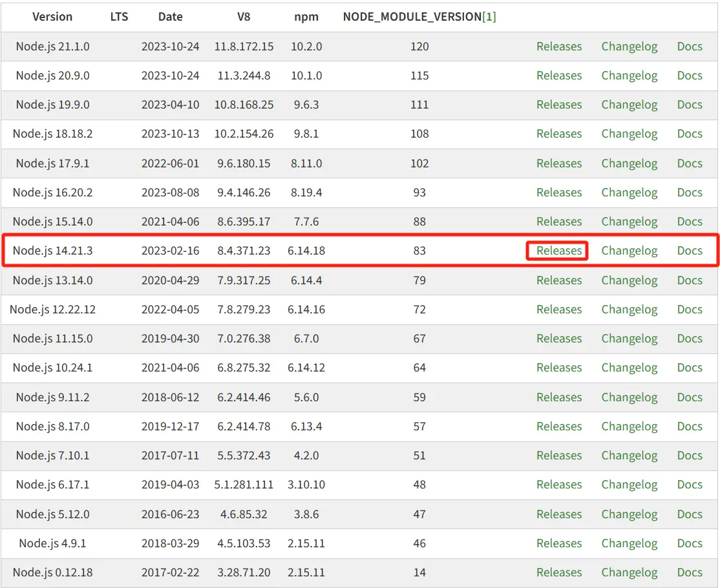Open Changelog for Node.js 5.12.0

tap(629, 514)
